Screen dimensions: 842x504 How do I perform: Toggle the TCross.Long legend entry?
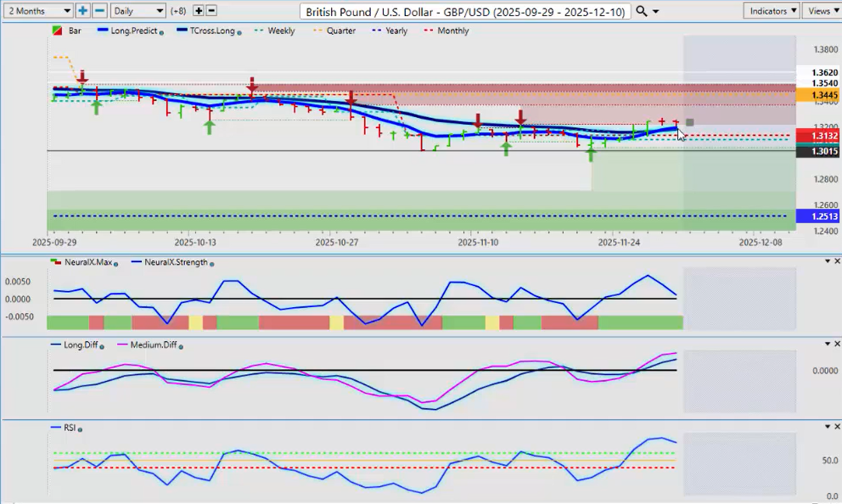(212, 31)
